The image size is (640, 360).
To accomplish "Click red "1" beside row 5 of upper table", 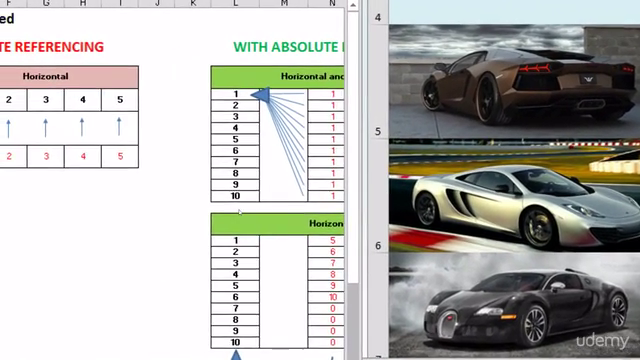I will pyautogui.click(x=327, y=140).
